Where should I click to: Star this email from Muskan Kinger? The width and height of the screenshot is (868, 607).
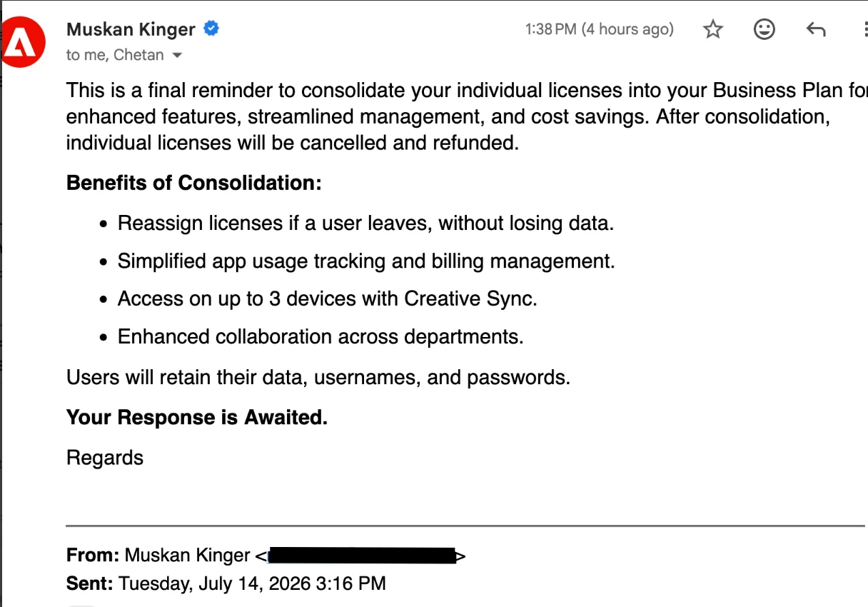(713, 29)
